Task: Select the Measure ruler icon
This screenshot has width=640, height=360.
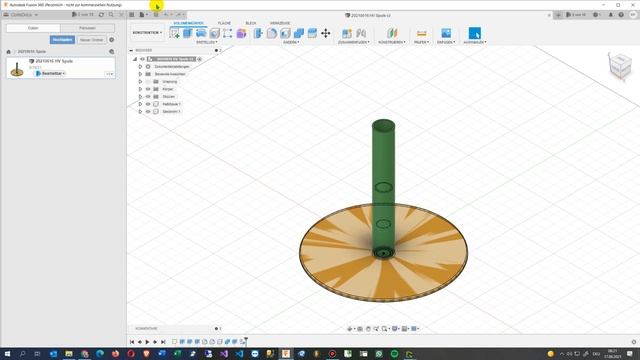Action: (x=421, y=33)
